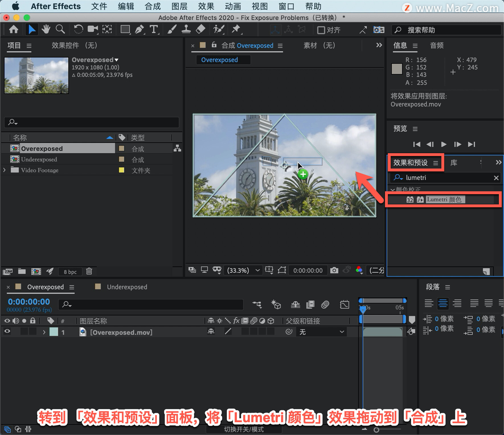Open show channel and color management icon
The width and height of the screenshot is (504, 435).
point(359,270)
